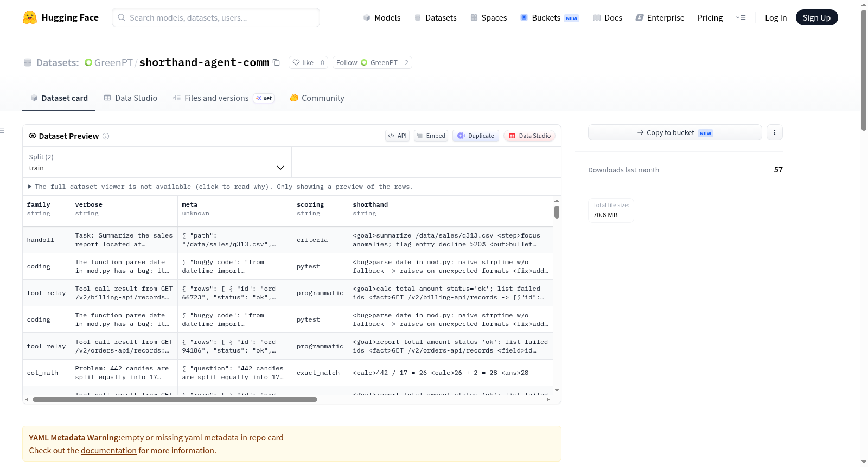Click the table scroll-down arrow
868x467 pixels.
tap(557, 391)
